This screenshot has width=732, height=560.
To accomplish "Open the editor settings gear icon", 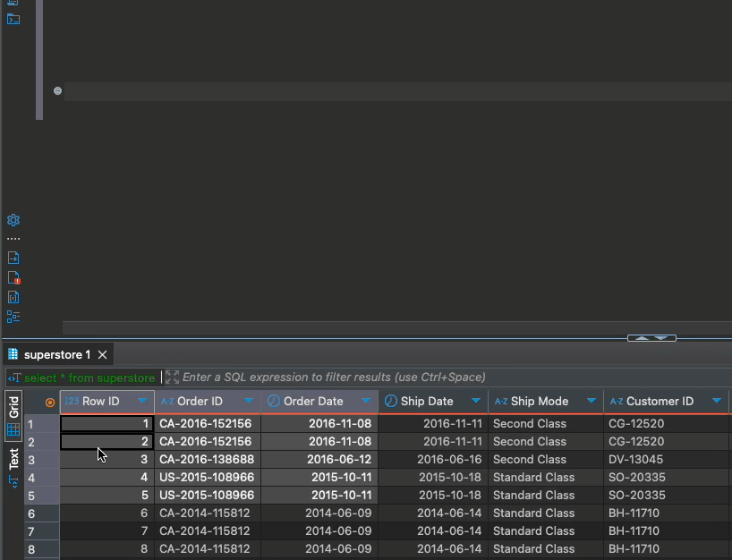I will pyautogui.click(x=13, y=220).
